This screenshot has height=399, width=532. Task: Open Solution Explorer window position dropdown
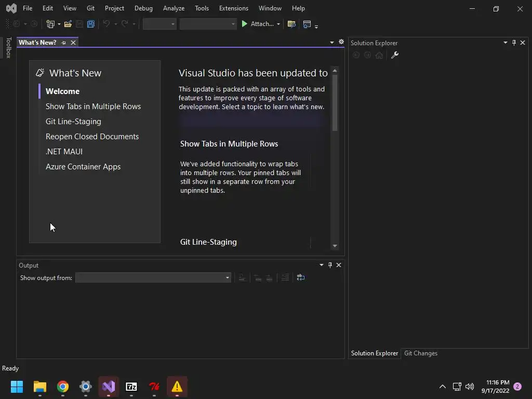505,43
